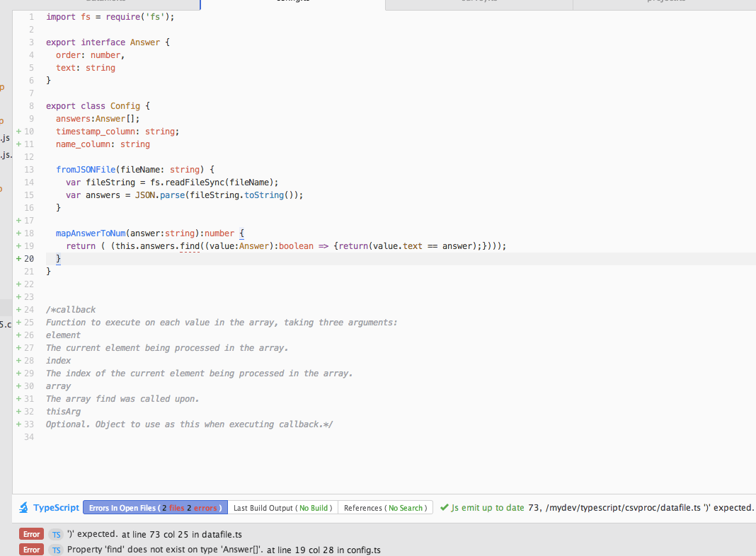
Task: Place cursor on "require('fs')" in line 1
Action: (x=137, y=17)
